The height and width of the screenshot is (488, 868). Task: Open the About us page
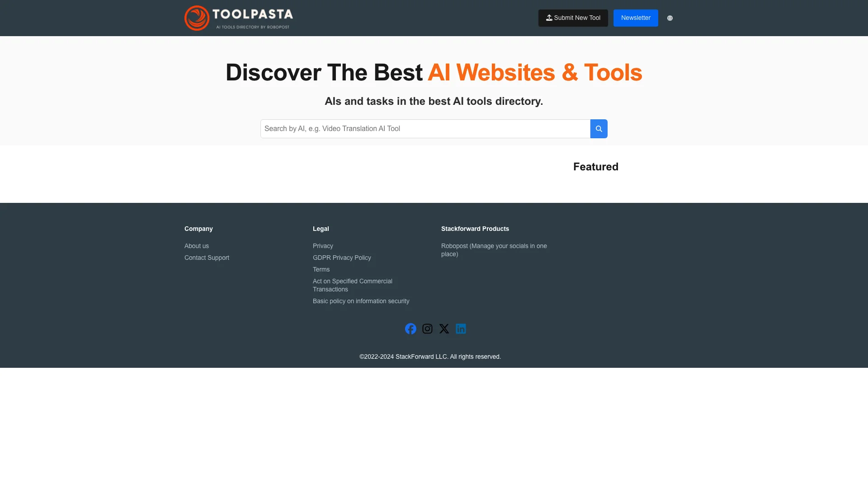(197, 245)
